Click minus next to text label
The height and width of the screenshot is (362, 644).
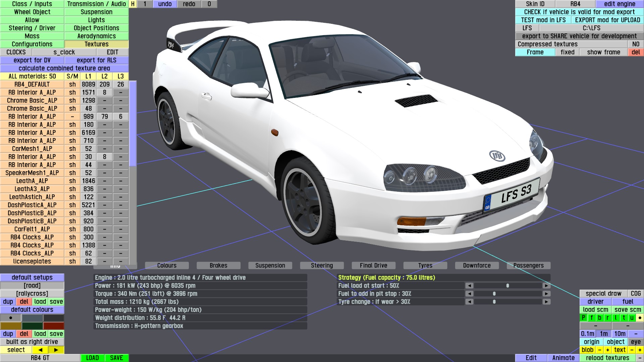[x=632, y=350]
